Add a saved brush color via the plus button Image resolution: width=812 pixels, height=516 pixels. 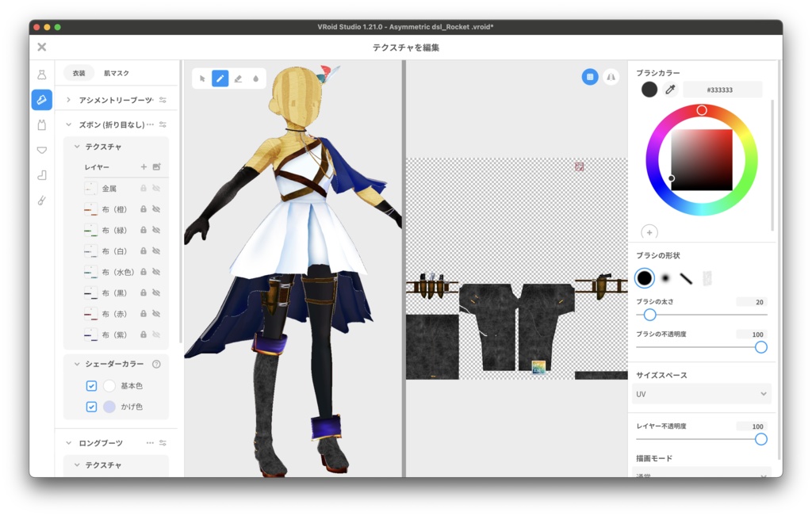pyautogui.click(x=649, y=232)
